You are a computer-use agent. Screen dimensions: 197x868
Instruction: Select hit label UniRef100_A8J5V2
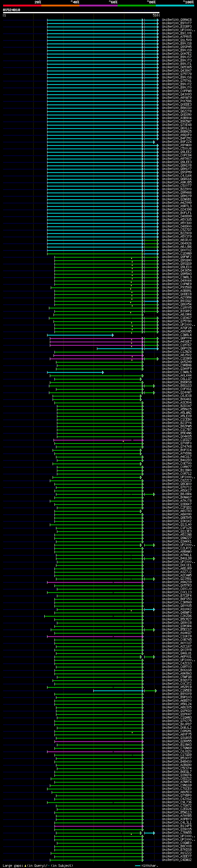click(177, 355)
